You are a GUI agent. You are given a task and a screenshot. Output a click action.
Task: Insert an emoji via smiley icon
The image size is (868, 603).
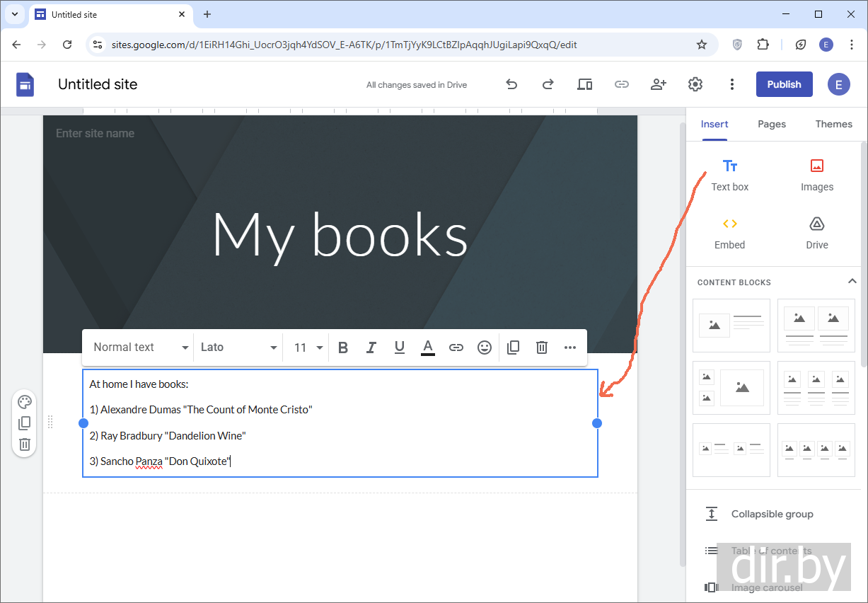[x=485, y=348]
